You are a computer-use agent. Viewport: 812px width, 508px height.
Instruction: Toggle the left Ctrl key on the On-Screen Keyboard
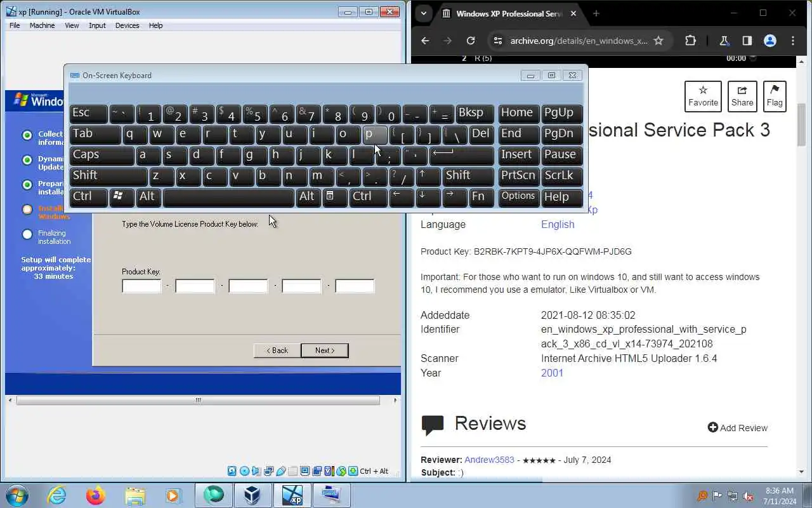coord(88,197)
